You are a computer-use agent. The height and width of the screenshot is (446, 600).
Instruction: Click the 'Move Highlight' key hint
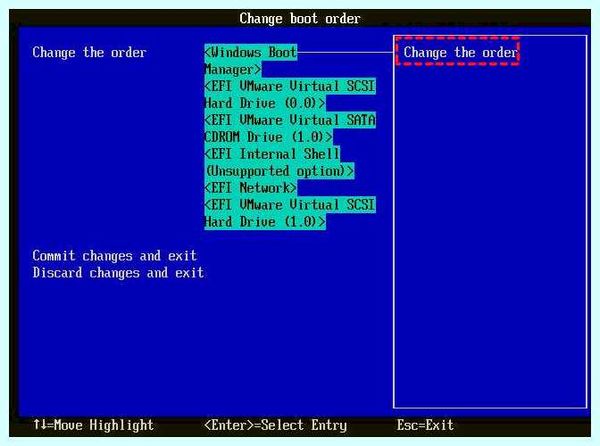click(x=93, y=425)
